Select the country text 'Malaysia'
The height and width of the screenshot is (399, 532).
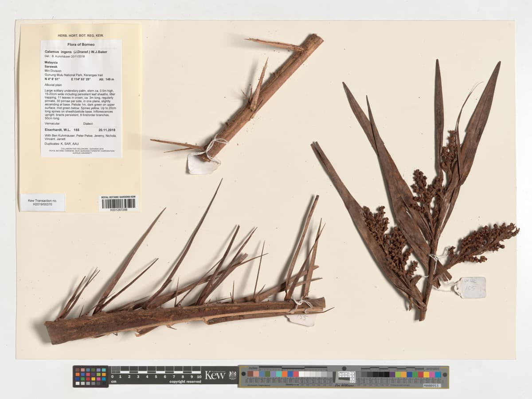point(51,63)
